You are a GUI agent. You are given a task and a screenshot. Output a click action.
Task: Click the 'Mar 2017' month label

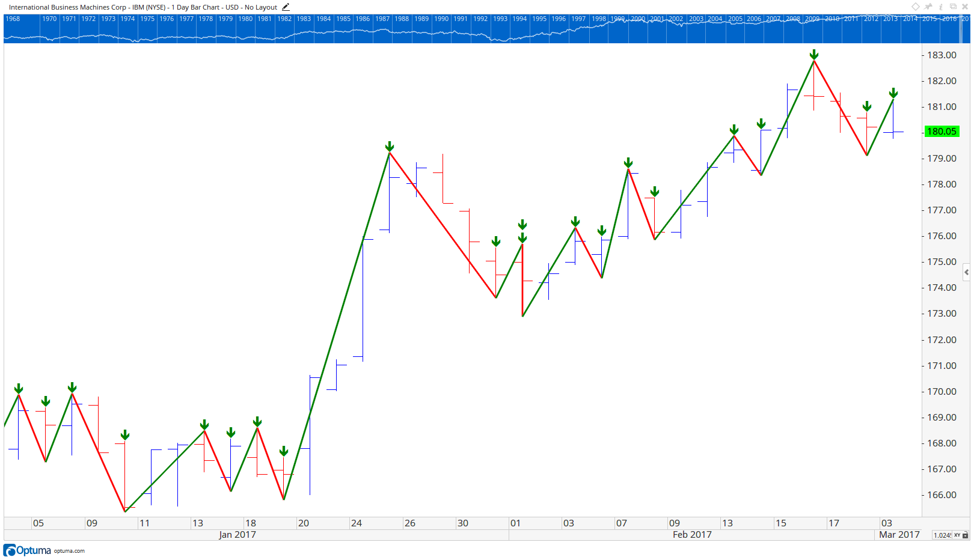pyautogui.click(x=899, y=535)
